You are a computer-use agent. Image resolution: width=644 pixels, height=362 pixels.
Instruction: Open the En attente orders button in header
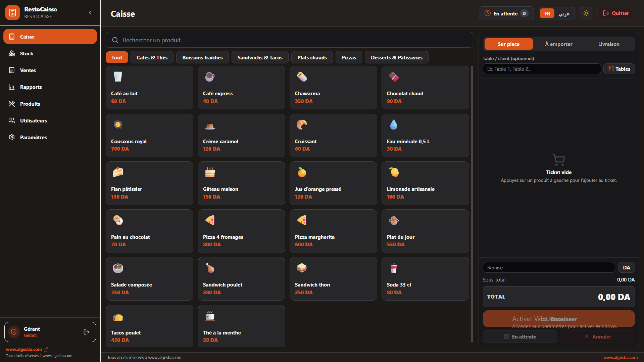pyautogui.click(x=506, y=14)
